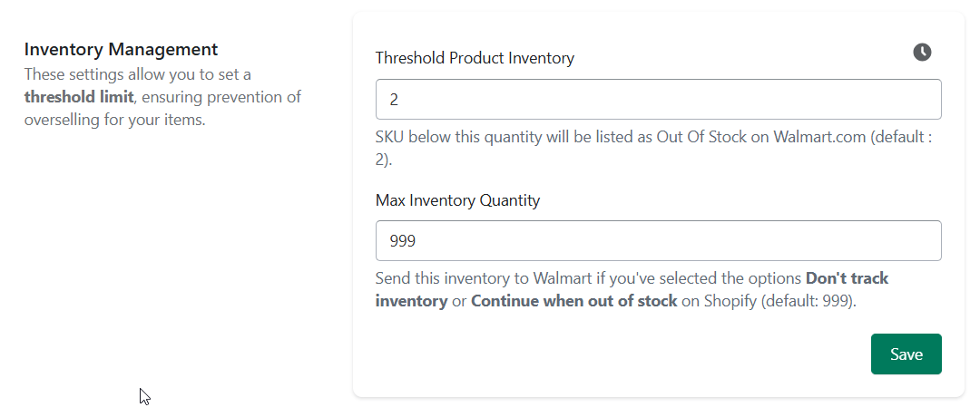
Task: Click the Max Inventory Quantity label
Action: point(457,200)
